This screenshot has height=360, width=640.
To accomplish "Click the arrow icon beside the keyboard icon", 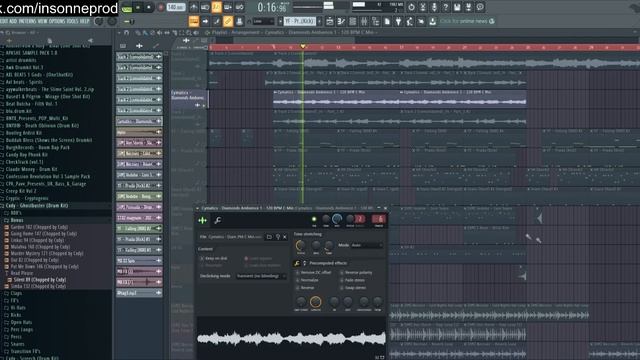I will tap(205, 21).
